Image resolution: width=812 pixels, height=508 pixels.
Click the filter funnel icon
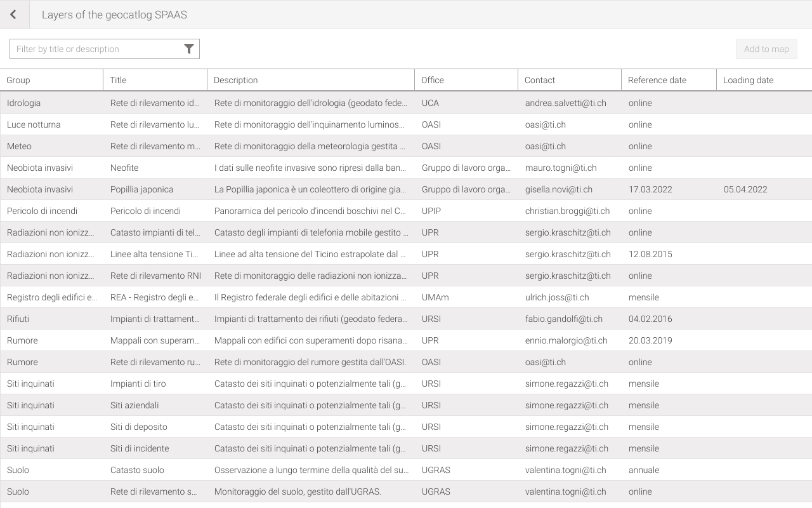click(189, 49)
